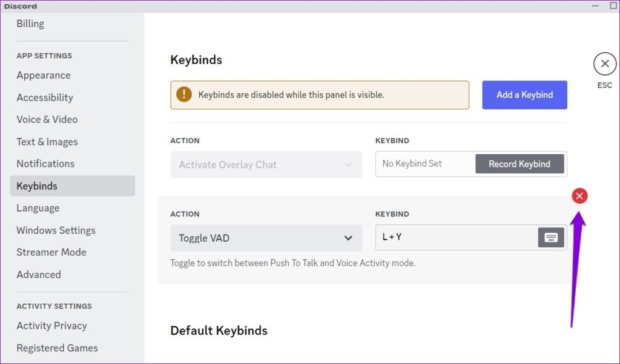This screenshot has height=364, width=620.
Task: Open Billing settings
Action: [30, 23]
